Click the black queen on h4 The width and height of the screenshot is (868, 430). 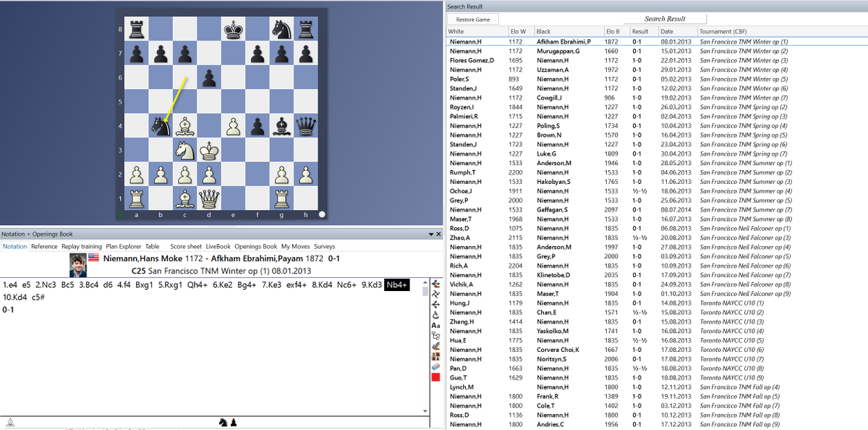coord(307,127)
